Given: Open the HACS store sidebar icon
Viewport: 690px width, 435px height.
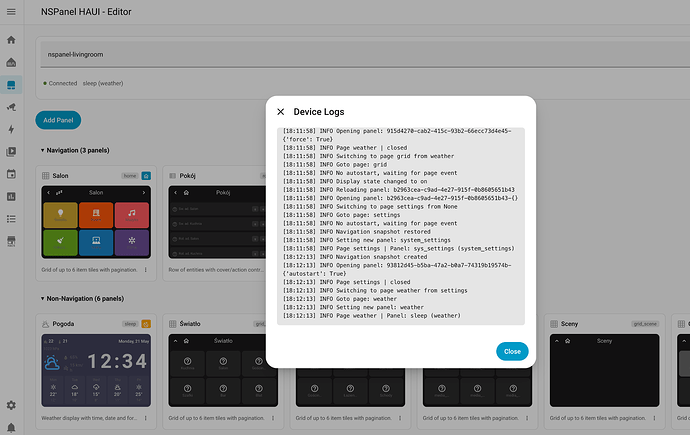Looking at the screenshot, I should click(x=11, y=241).
